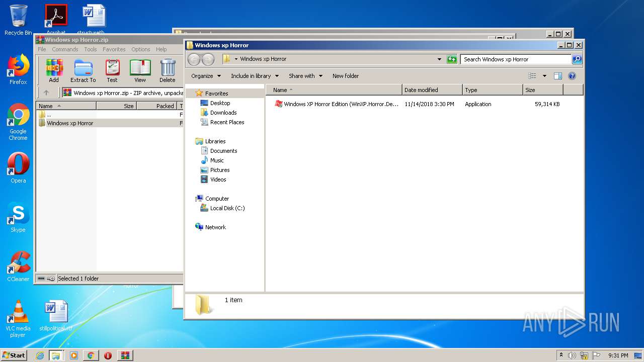Open the Organize dropdown
Viewport: 644px width, 362px height.
[206, 76]
